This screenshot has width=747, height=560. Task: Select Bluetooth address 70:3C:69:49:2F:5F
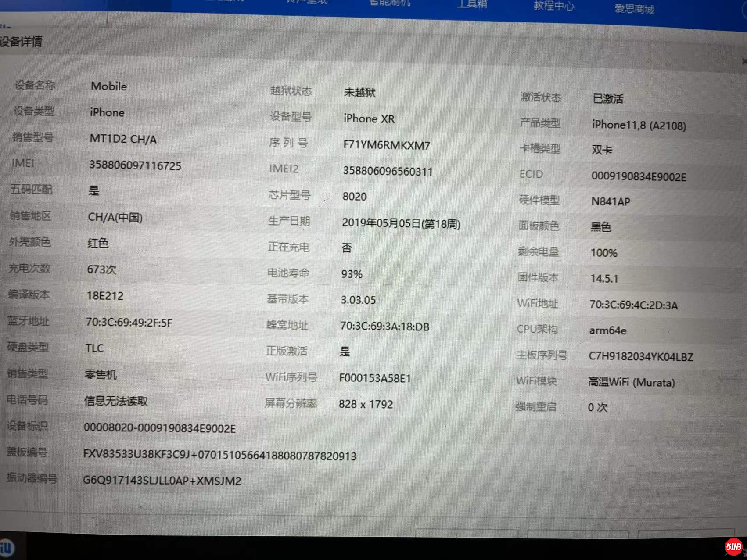pyautogui.click(x=129, y=323)
